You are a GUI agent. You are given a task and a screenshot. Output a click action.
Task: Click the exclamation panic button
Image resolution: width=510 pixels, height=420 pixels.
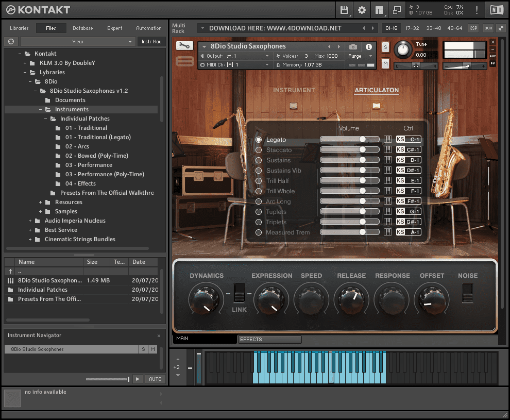(477, 10)
